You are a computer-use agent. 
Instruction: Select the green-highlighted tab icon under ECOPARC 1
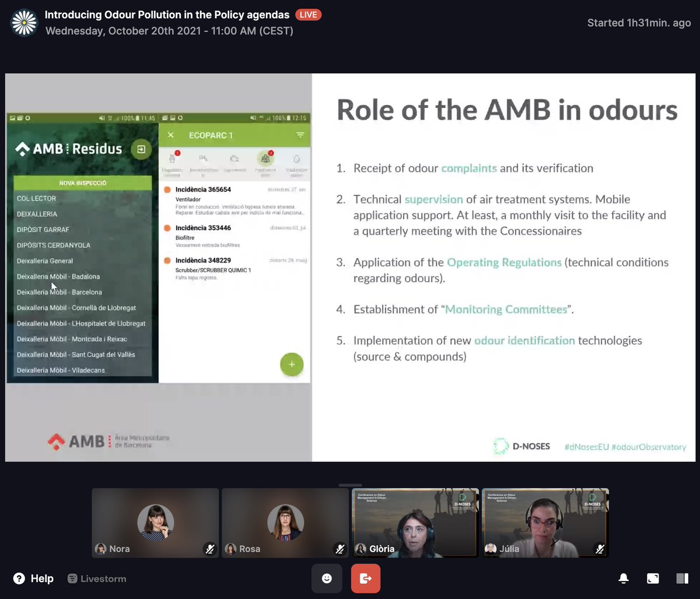click(x=265, y=159)
